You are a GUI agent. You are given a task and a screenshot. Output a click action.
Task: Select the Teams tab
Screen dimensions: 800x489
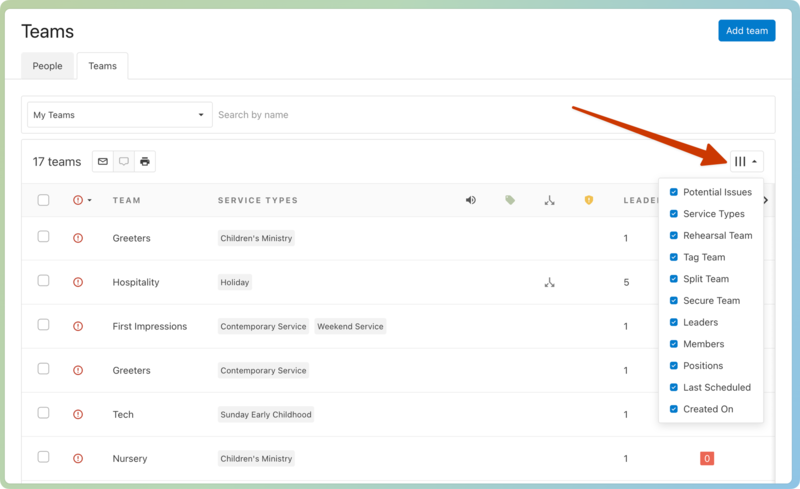(102, 66)
